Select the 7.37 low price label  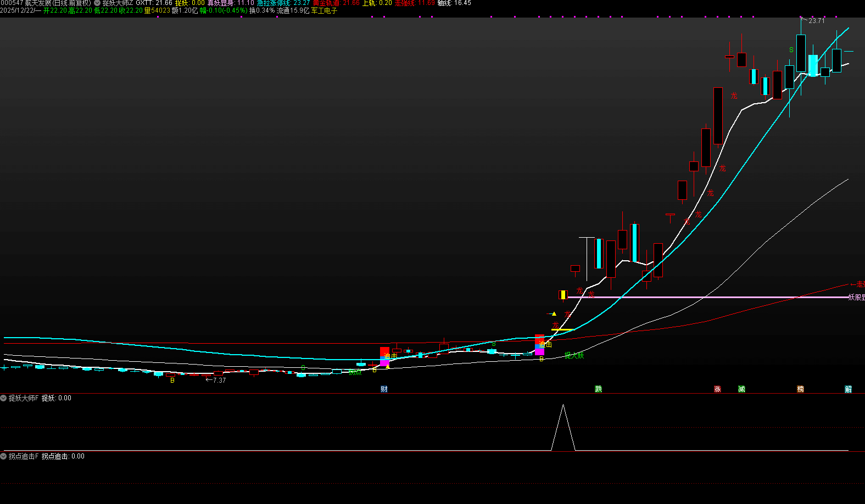pyautogui.click(x=219, y=380)
